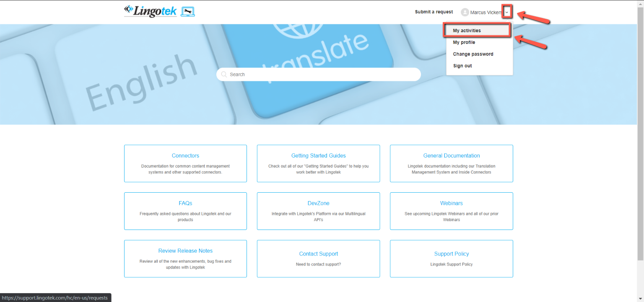Sign out from the user menu
Viewport: 644px width, 302px height.
click(462, 66)
